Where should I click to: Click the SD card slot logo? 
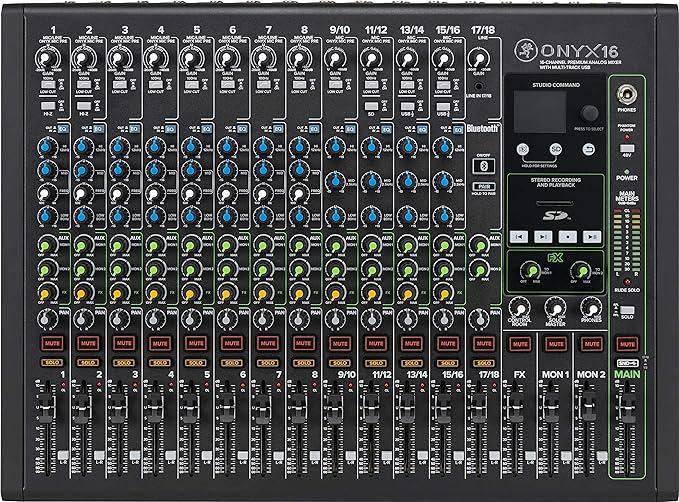click(x=554, y=211)
